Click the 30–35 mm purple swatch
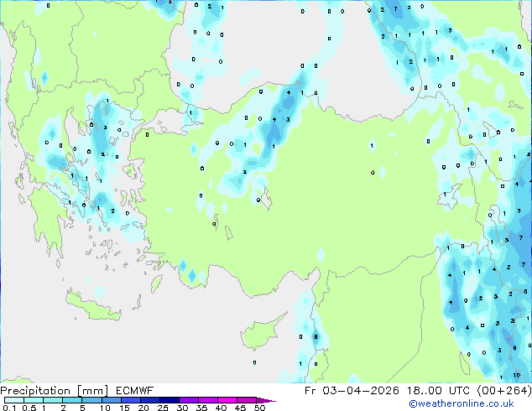532x411 pixels. point(189,400)
